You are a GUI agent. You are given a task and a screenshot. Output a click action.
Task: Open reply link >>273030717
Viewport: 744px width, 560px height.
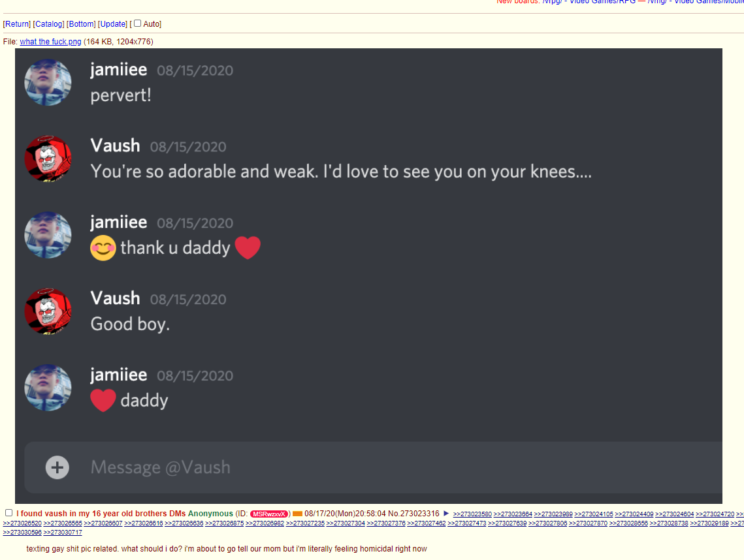tap(63, 533)
